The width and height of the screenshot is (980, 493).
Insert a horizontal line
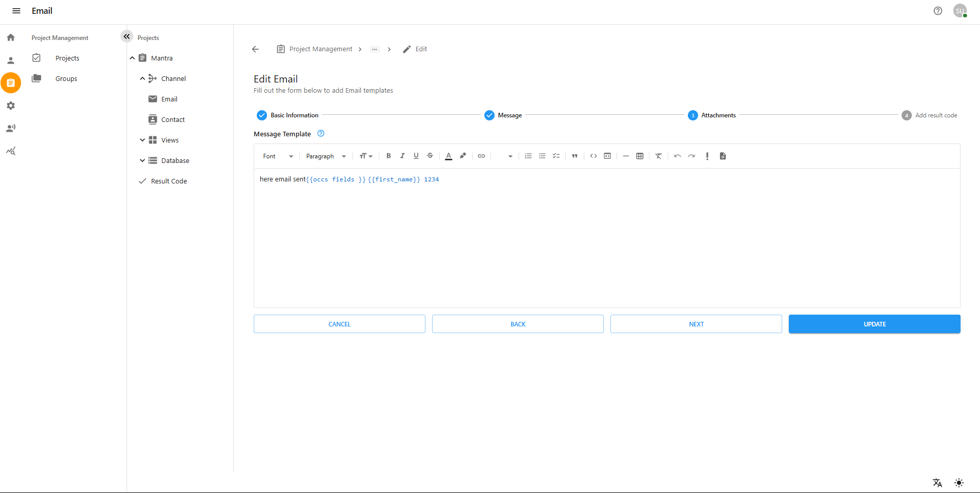click(x=626, y=156)
